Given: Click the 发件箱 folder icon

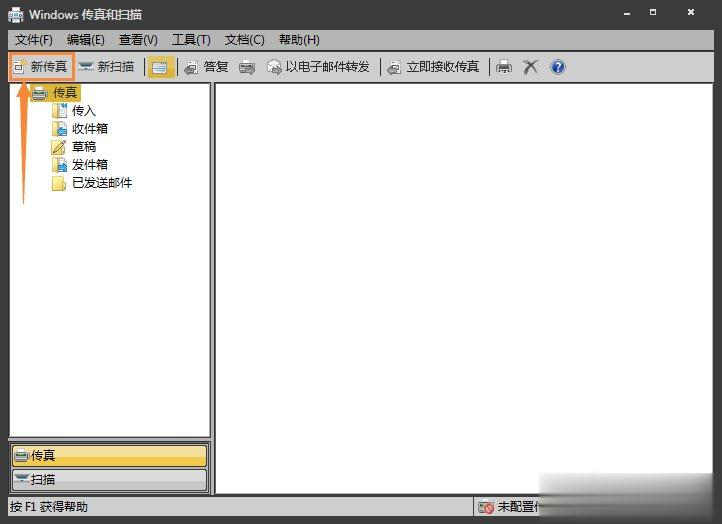Looking at the screenshot, I should [59, 165].
